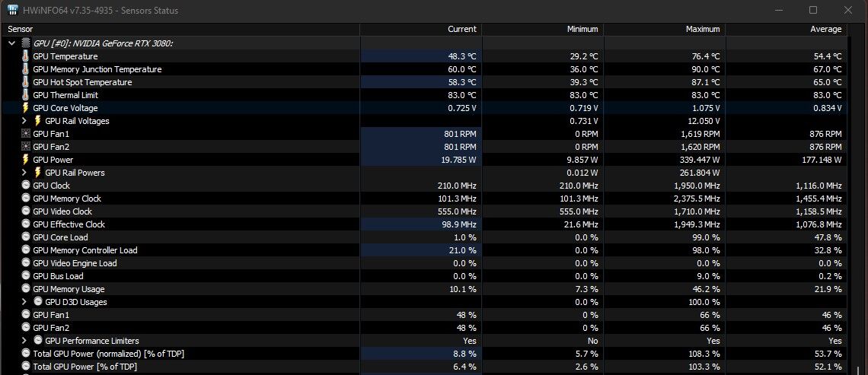
Task: Maximize the HWiNFO64 Sensors Status window
Action: pyautogui.click(x=813, y=10)
